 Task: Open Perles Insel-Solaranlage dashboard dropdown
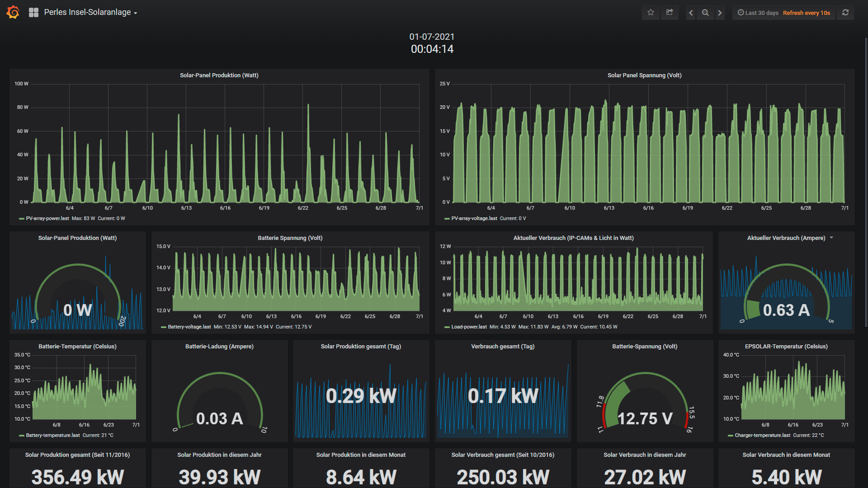pos(90,13)
